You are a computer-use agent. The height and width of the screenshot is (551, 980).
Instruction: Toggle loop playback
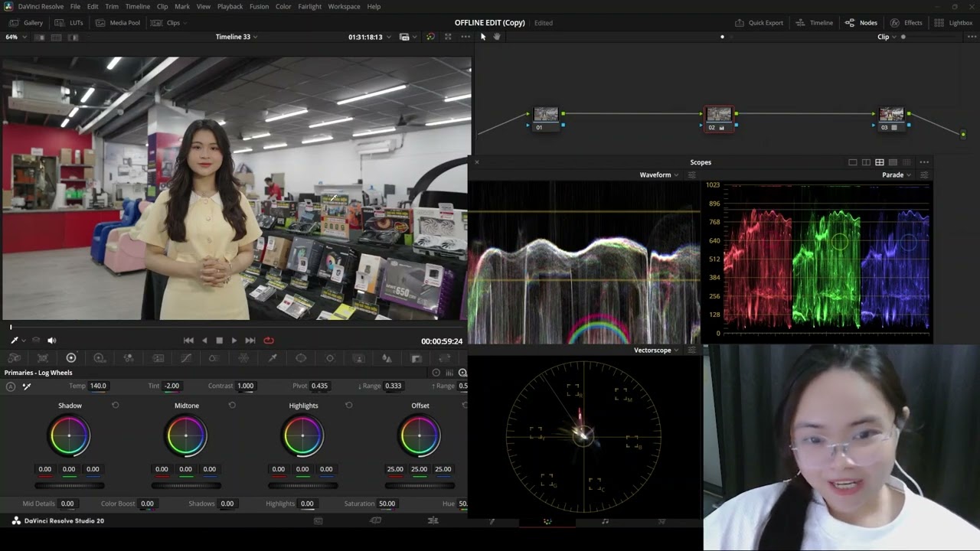[268, 341]
